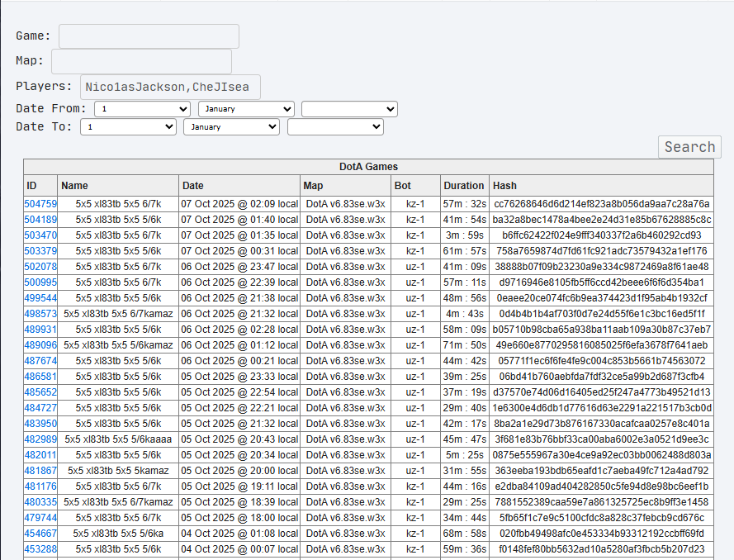Click the Search button
This screenshot has height=560, width=734.
click(x=689, y=147)
